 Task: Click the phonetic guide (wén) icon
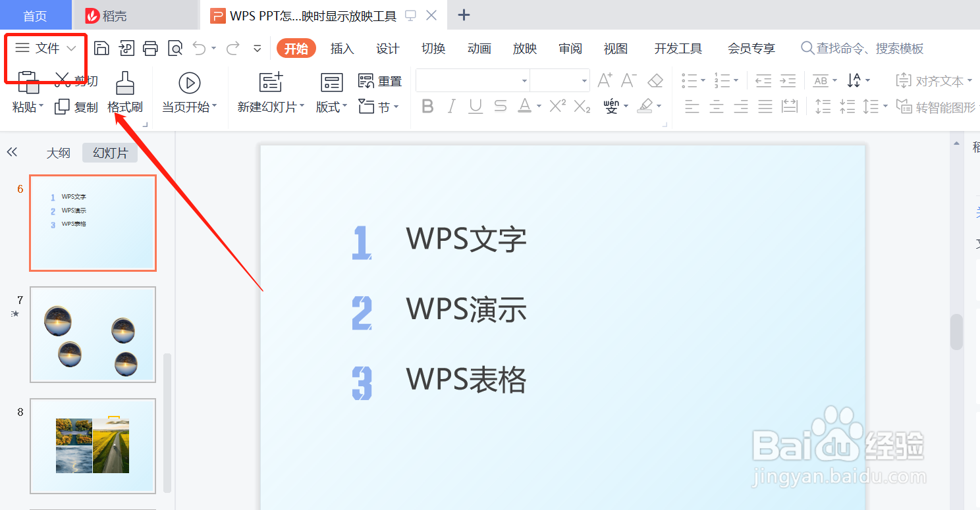611,106
